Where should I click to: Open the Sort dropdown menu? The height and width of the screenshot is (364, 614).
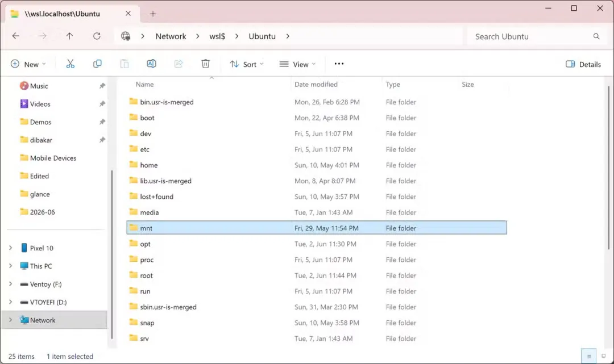pyautogui.click(x=247, y=64)
